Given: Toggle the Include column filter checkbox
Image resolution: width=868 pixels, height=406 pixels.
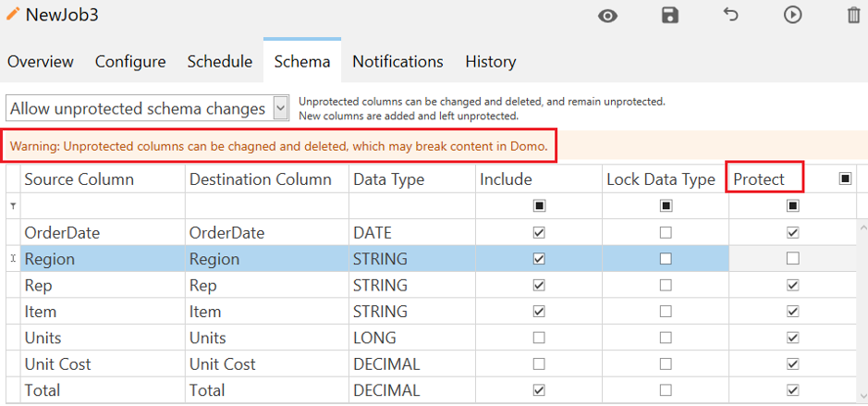Looking at the screenshot, I should pos(539,205).
